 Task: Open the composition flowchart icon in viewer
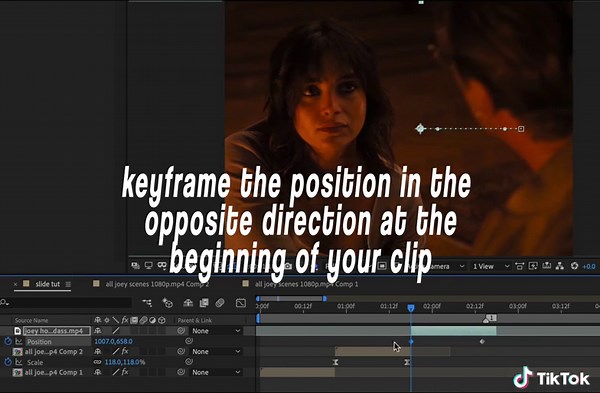tap(560, 266)
